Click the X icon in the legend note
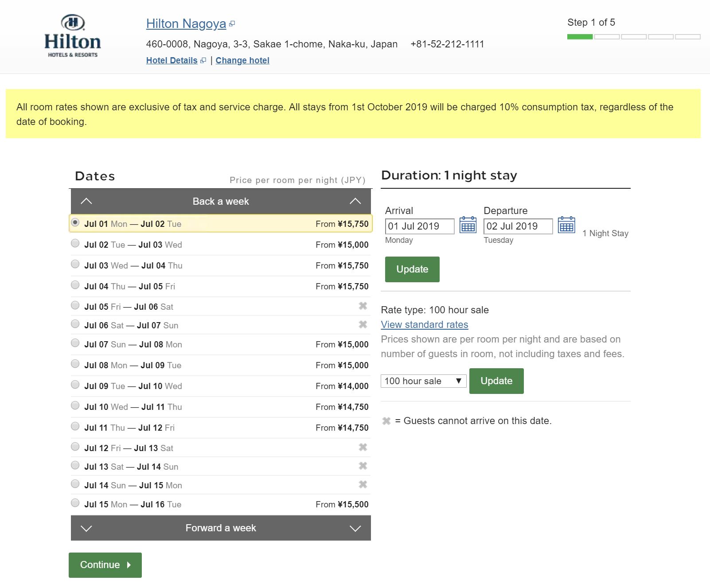The height and width of the screenshot is (588, 710). pos(386,421)
